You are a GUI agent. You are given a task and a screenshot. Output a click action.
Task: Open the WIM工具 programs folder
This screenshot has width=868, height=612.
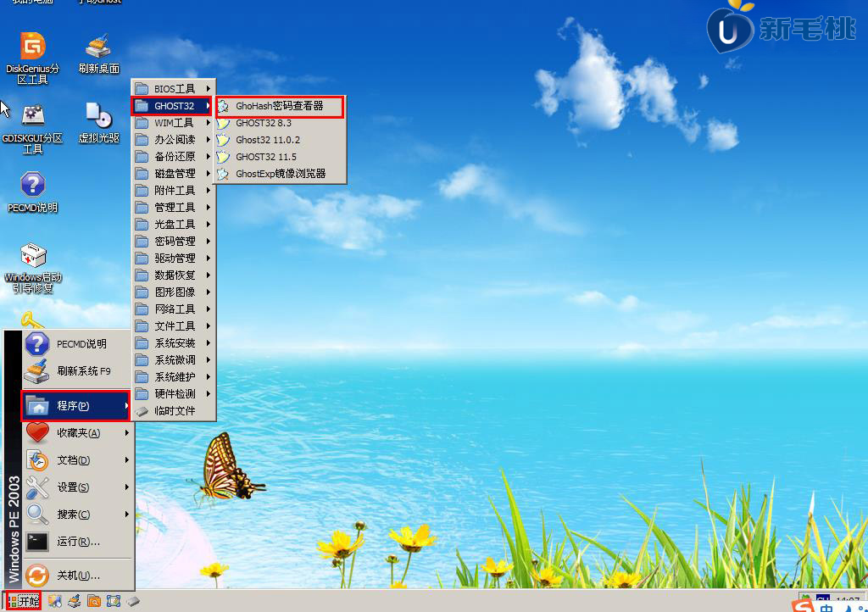pos(173,123)
